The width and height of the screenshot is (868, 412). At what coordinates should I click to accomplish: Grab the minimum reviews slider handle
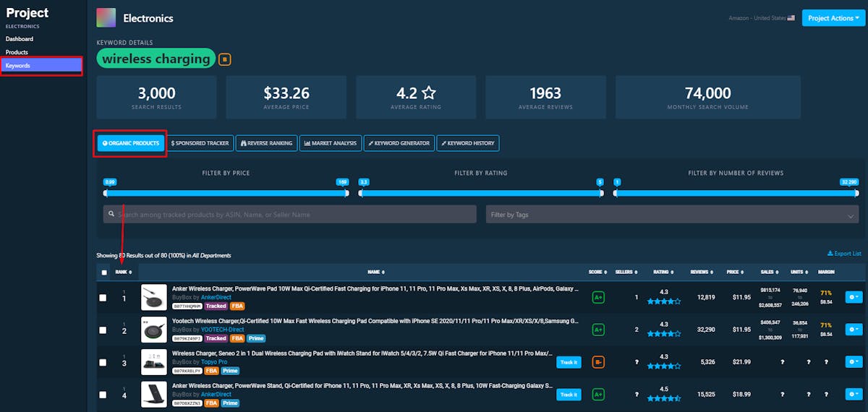pos(616,193)
